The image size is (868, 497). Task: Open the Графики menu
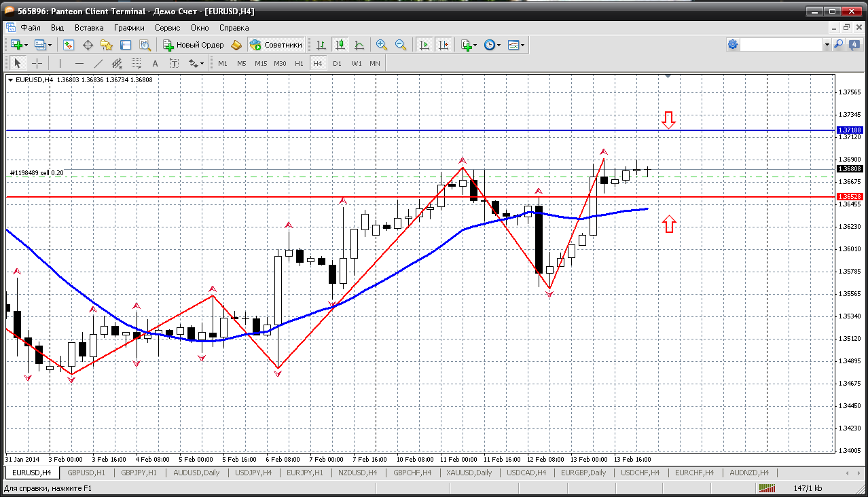[129, 28]
